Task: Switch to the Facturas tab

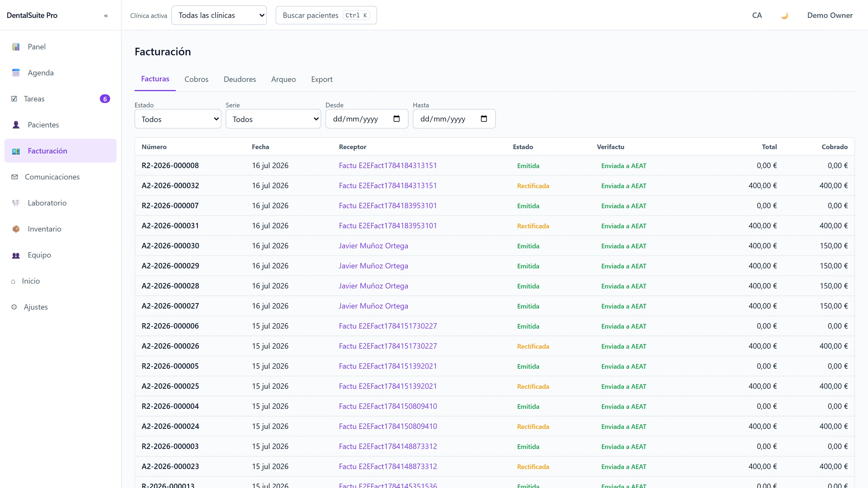Action: point(155,79)
